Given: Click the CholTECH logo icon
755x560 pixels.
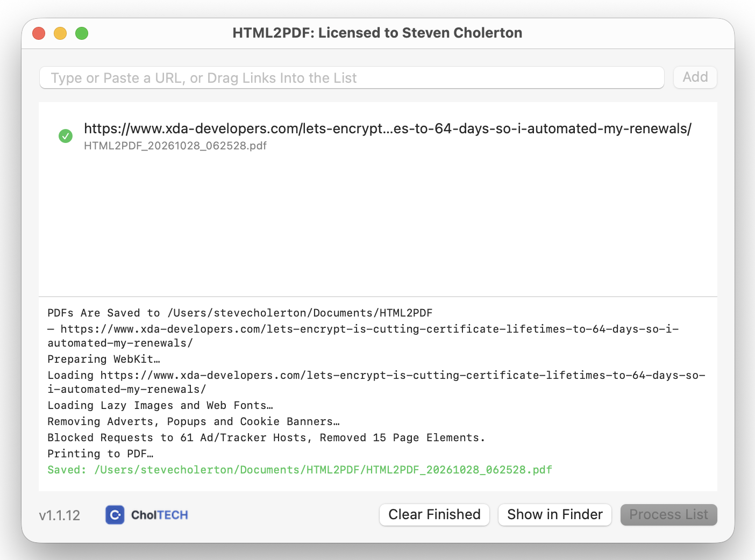Looking at the screenshot, I should (115, 515).
